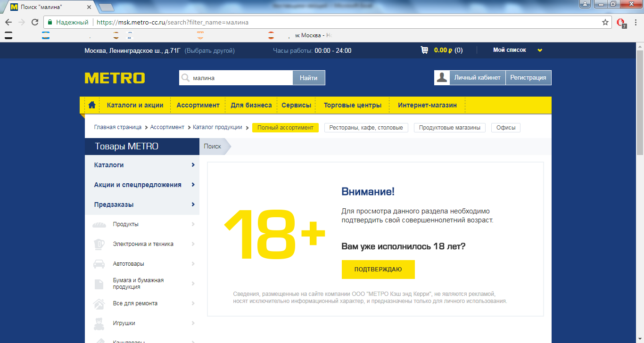Open the Opera extension icon

[x=621, y=23]
